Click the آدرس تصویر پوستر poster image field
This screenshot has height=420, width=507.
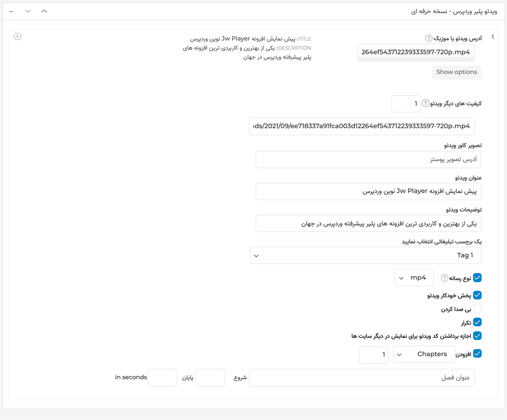click(368, 160)
